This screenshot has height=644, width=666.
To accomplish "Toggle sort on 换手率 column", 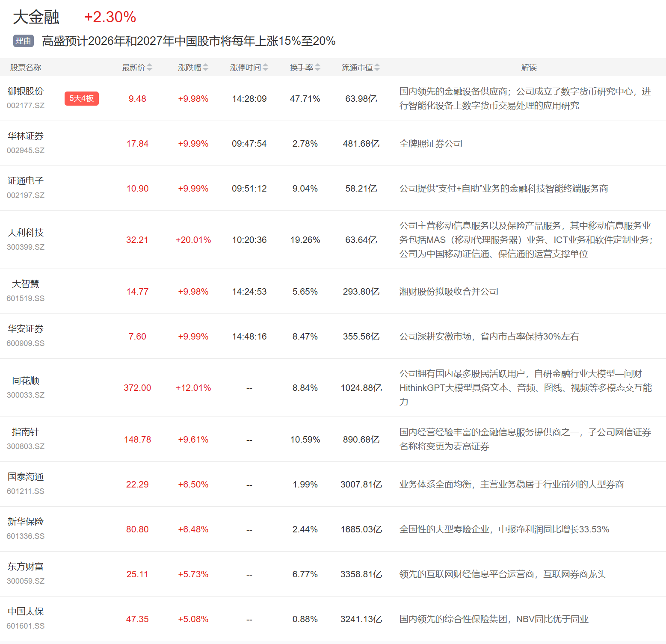I will point(317,68).
